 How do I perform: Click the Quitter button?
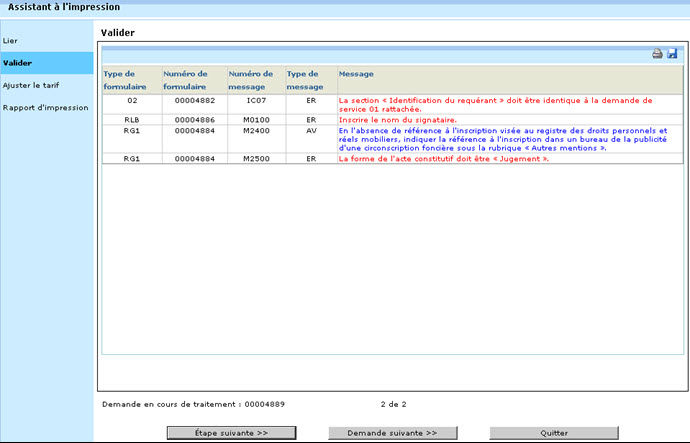[554, 433]
